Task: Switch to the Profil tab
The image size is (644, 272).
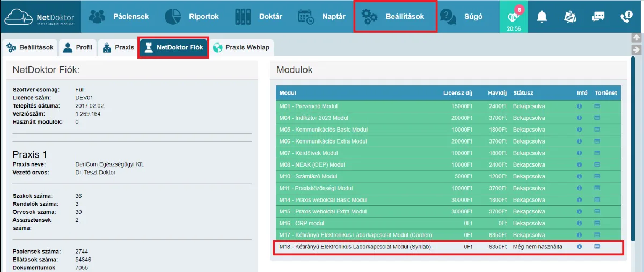Action: 78,47
